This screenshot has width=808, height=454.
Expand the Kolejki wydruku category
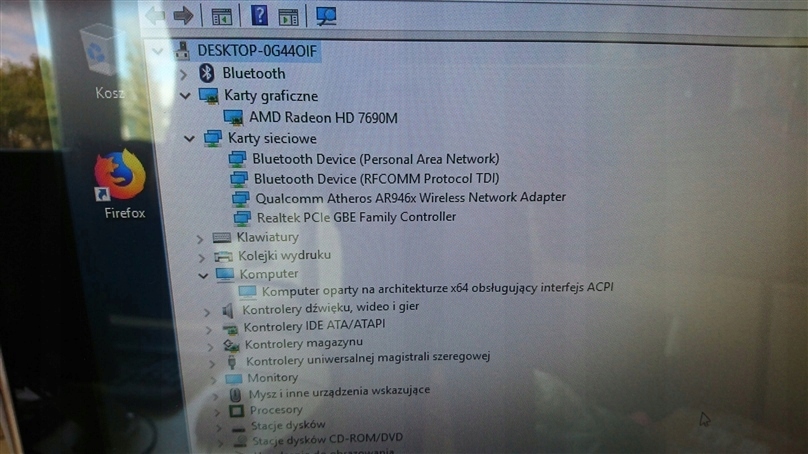click(202, 257)
